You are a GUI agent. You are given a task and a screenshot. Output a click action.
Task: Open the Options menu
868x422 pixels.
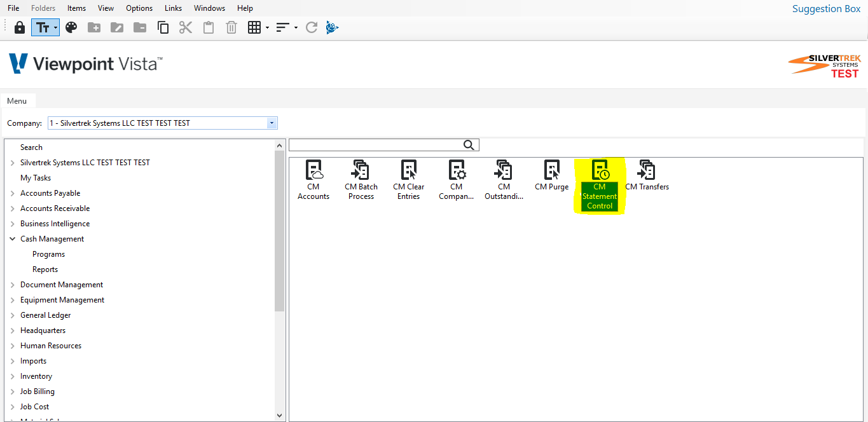139,8
